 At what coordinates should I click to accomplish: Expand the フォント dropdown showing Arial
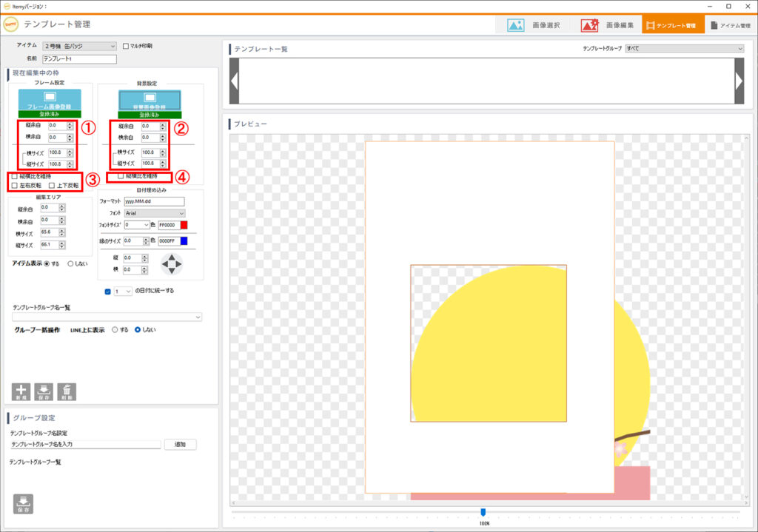point(154,213)
